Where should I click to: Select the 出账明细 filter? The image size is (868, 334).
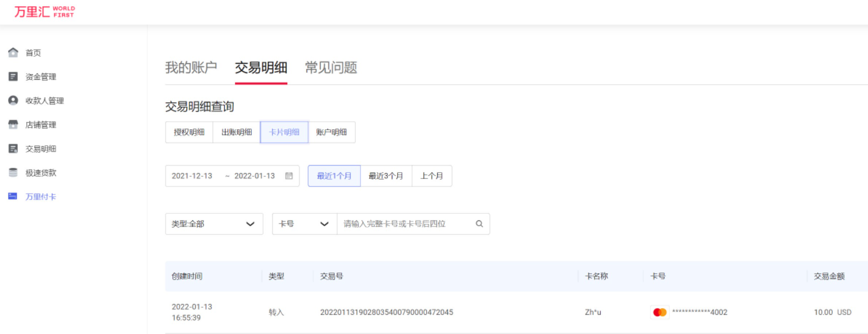[237, 132]
